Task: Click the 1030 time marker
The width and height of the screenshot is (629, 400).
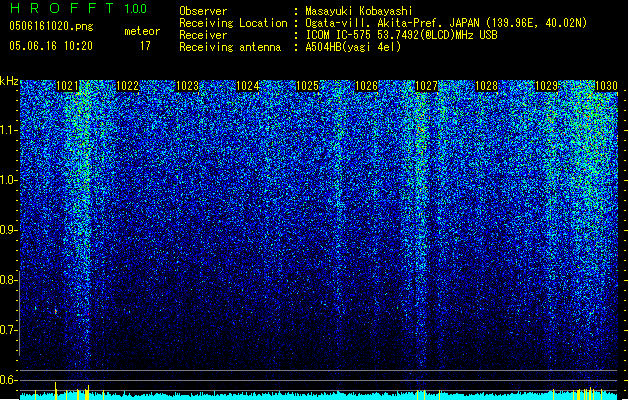Action: pyautogui.click(x=606, y=86)
